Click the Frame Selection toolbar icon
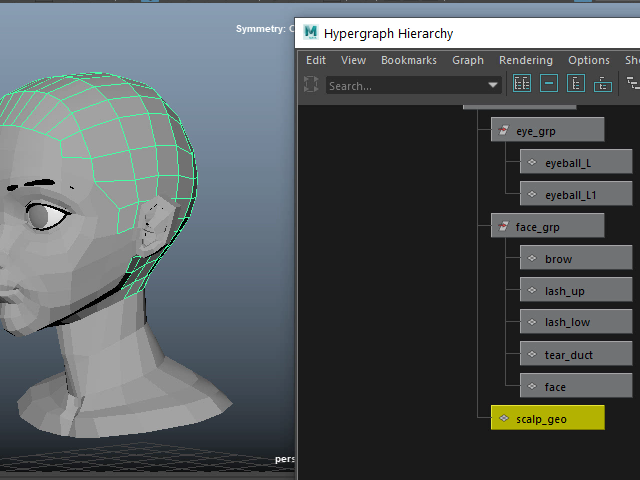The width and height of the screenshot is (640, 480). coord(549,85)
